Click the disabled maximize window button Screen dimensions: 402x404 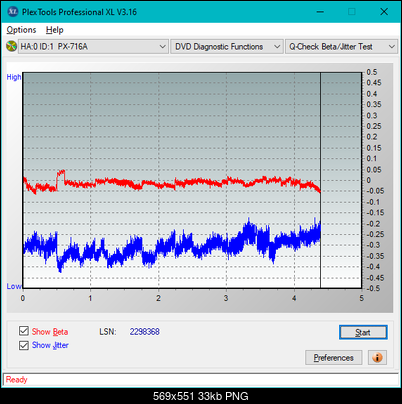[x=352, y=12]
